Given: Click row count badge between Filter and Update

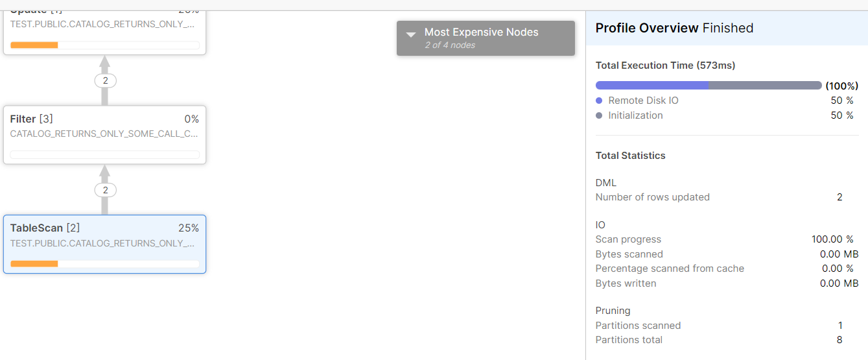Looking at the screenshot, I should 105,80.
